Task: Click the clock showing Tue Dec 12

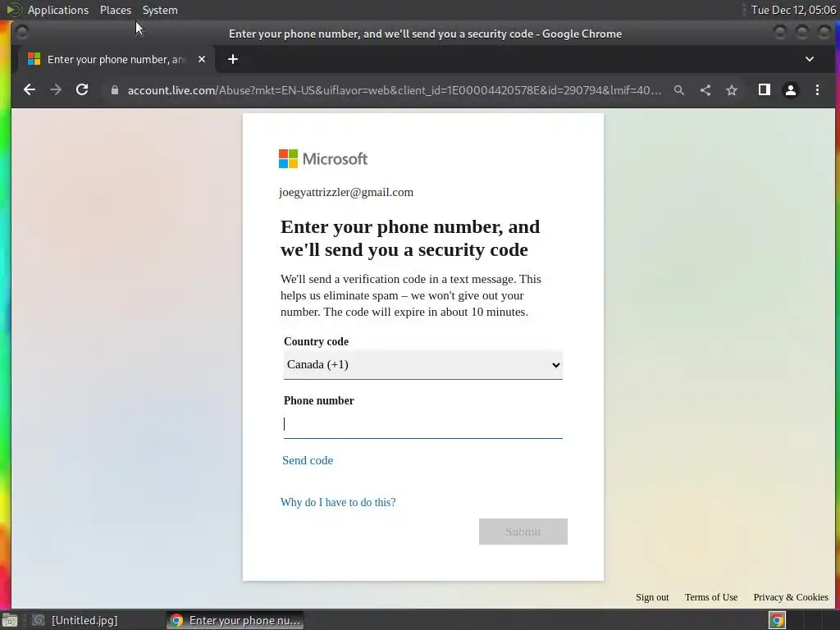Action: [x=793, y=10]
